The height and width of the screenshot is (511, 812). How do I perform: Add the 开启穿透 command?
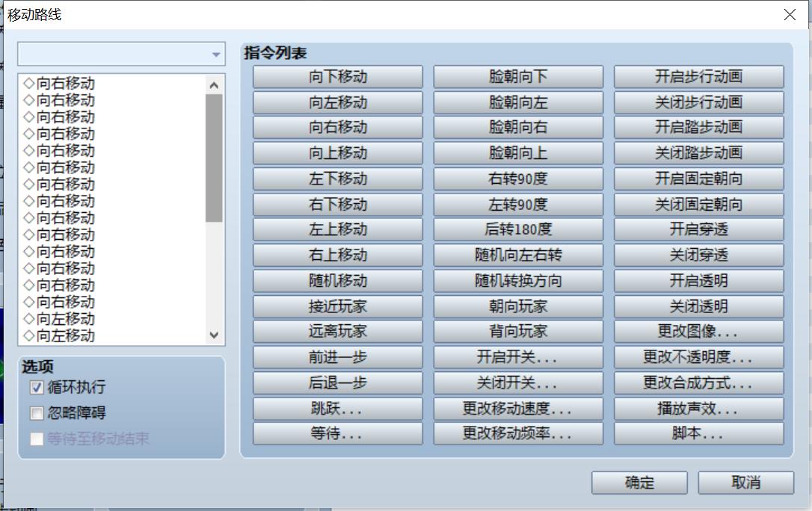[698, 229]
